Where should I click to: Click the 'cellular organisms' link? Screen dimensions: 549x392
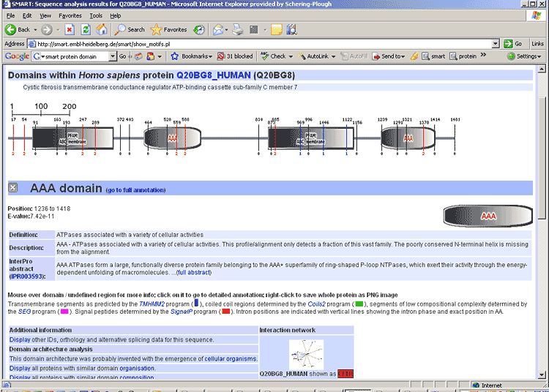coord(231,359)
